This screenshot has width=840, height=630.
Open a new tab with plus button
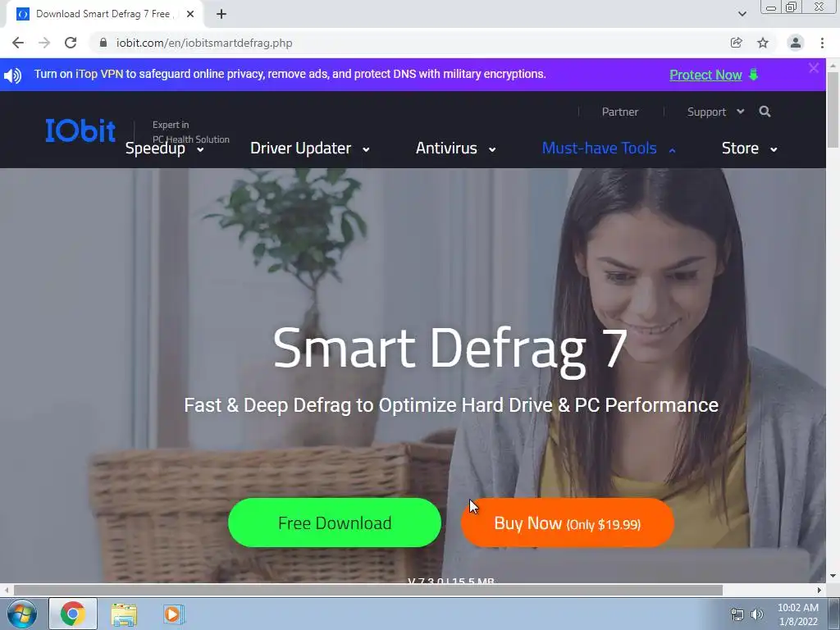pyautogui.click(x=221, y=14)
